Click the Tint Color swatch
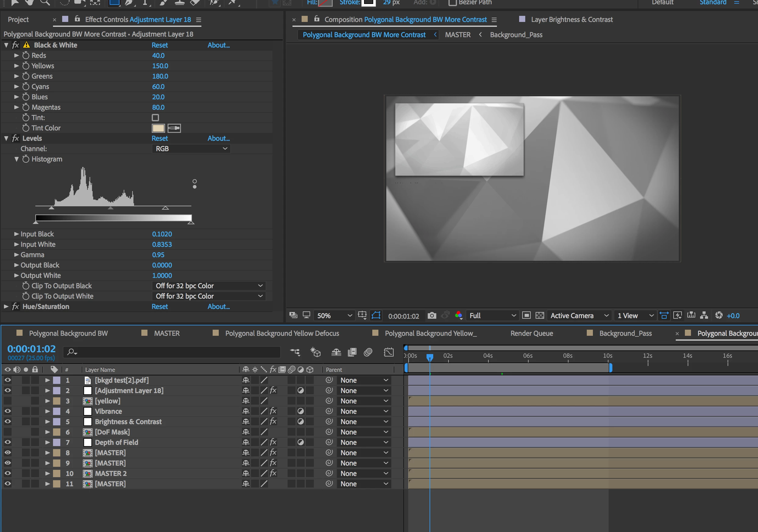 point(158,128)
